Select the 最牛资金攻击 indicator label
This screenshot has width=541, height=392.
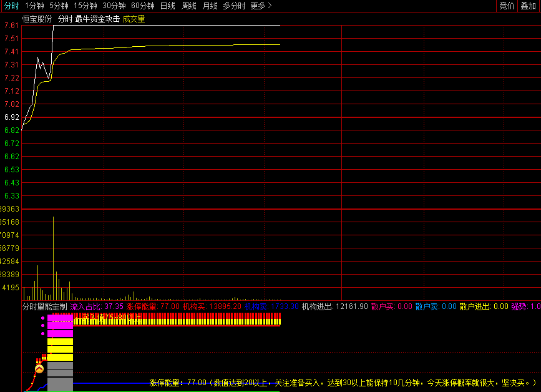(x=97, y=19)
